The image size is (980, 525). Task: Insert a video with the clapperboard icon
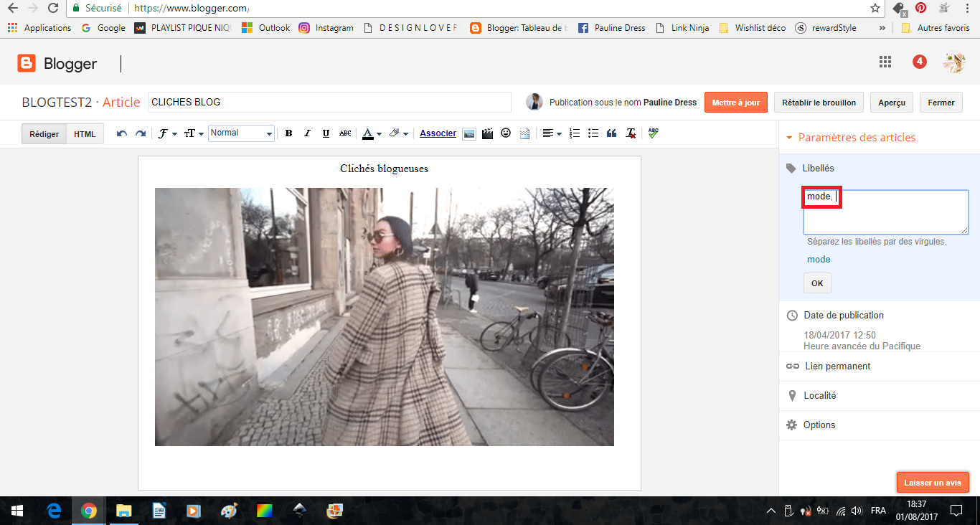(488, 133)
